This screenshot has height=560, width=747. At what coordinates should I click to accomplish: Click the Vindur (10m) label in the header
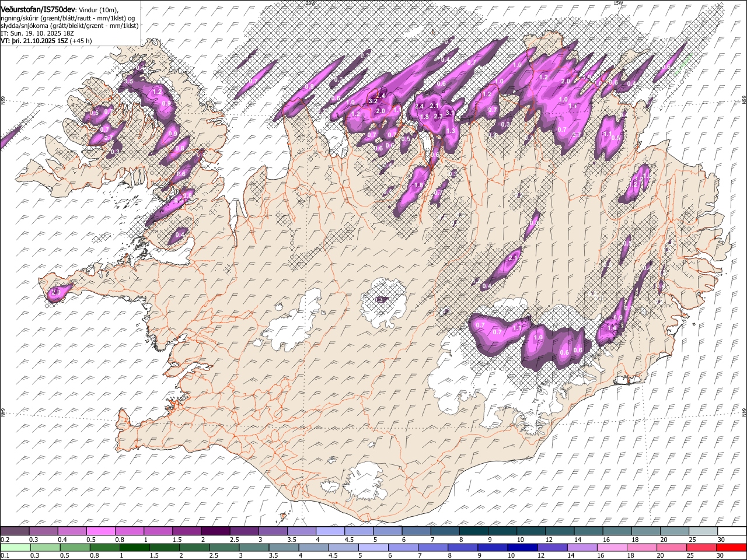pyautogui.click(x=99, y=10)
